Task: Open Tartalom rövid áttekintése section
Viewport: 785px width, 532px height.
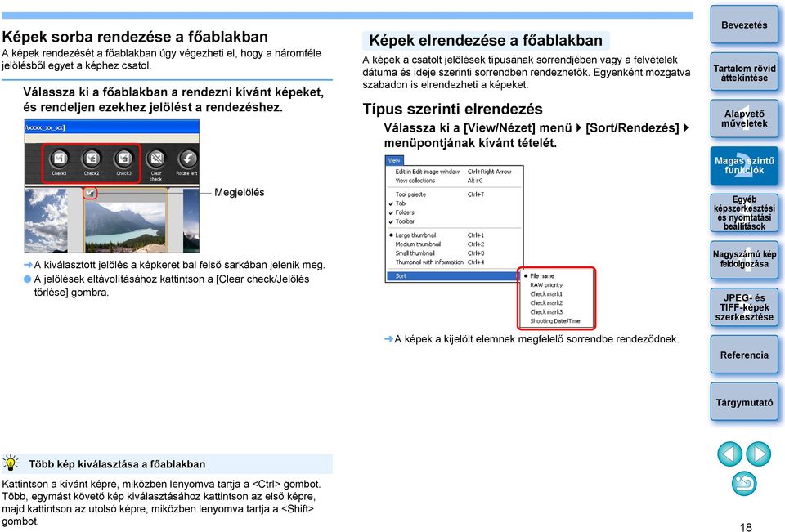Action: (744, 73)
